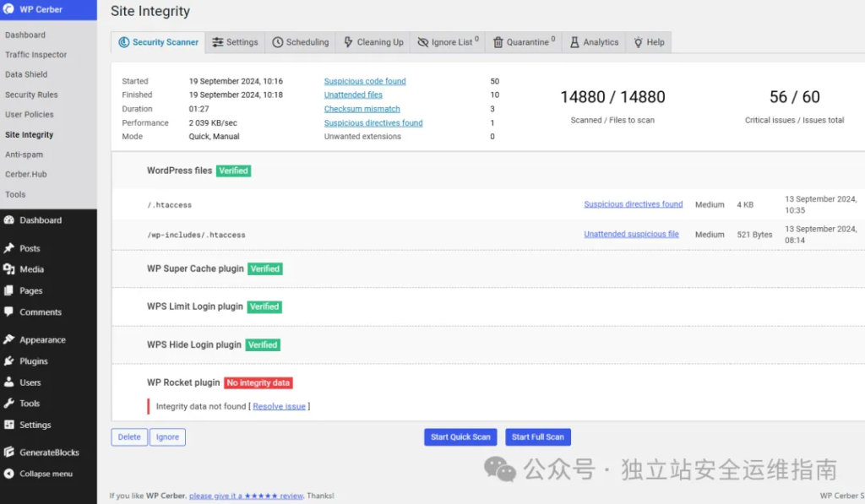This screenshot has width=865, height=504.
Task: Click the Ignore List crossed-eye icon
Action: point(422,42)
